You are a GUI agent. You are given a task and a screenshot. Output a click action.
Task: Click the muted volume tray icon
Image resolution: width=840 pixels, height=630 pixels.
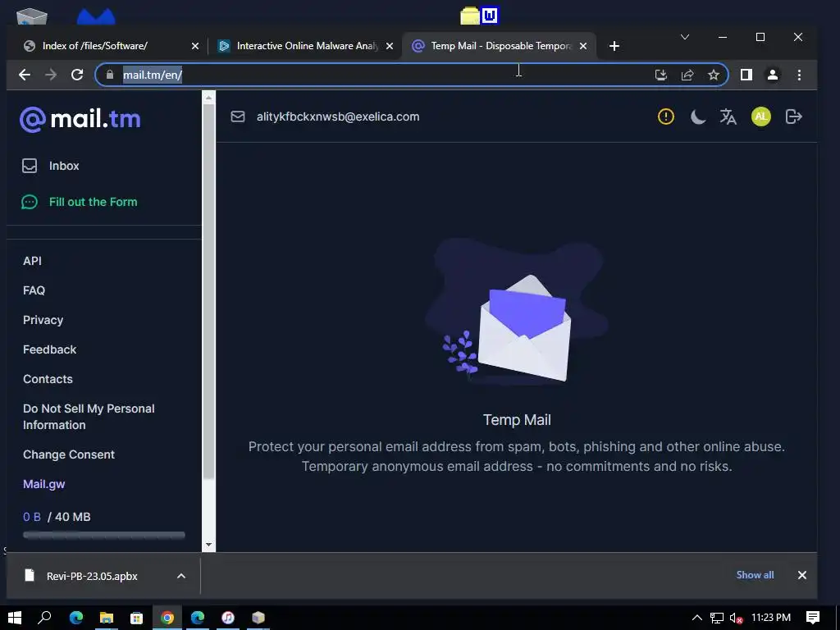pyautogui.click(x=736, y=618)
